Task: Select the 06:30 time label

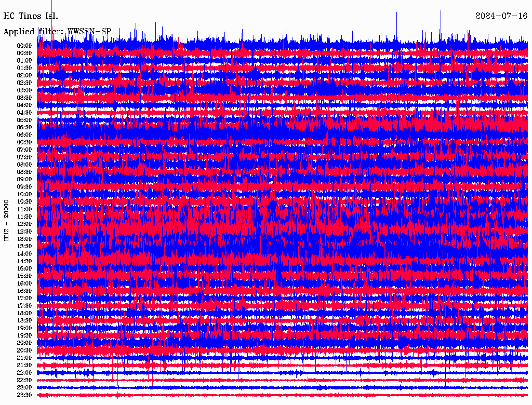Action: pos(24,142)
